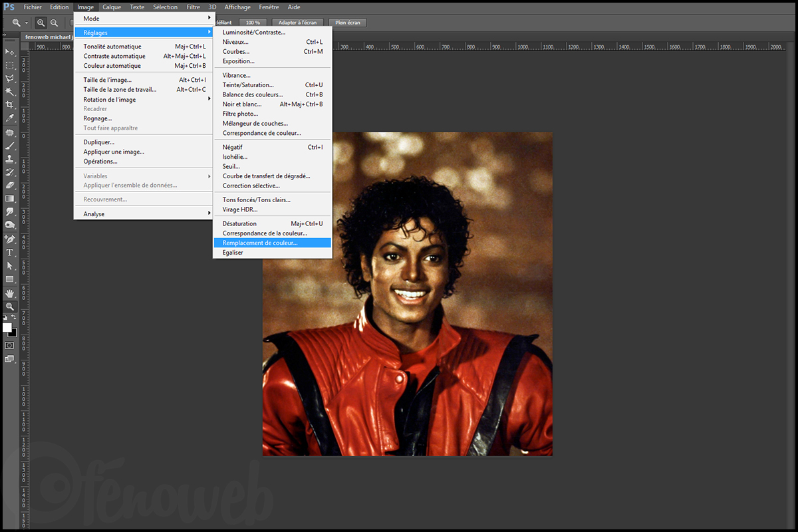This screenshot has width=798, height=532.
Task: Select the Spot Healing Brush tool
Action: tap(10, 132)
